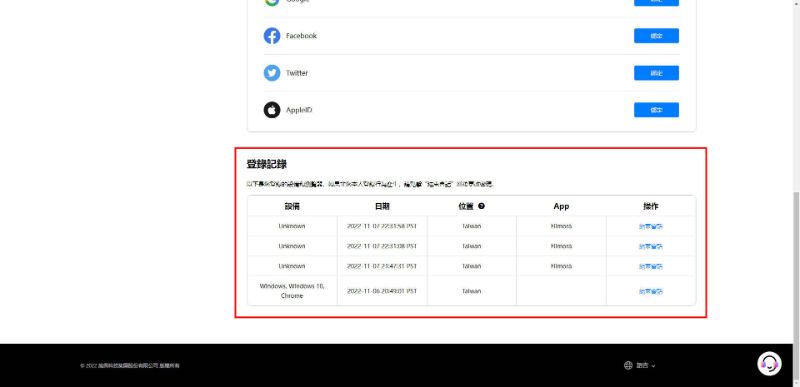Select Unknown device cell in the 22:31:08 row
The width and height of the screenshot is (800, 387).
point(292,246)
